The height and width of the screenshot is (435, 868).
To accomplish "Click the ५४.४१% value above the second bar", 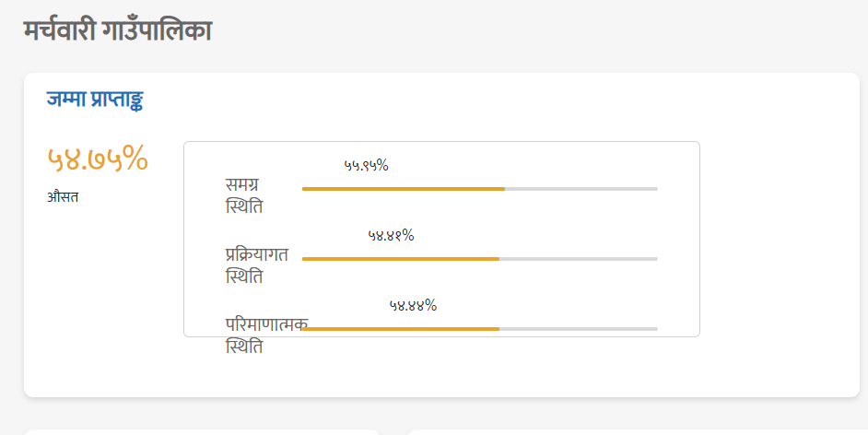I will point(391,235).
